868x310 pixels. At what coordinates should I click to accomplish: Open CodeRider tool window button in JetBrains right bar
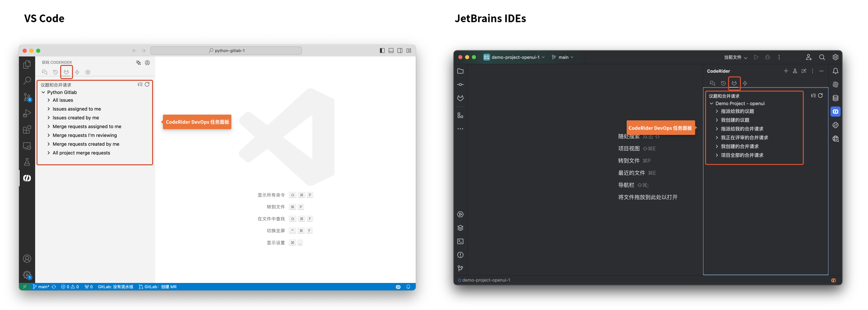836,112
